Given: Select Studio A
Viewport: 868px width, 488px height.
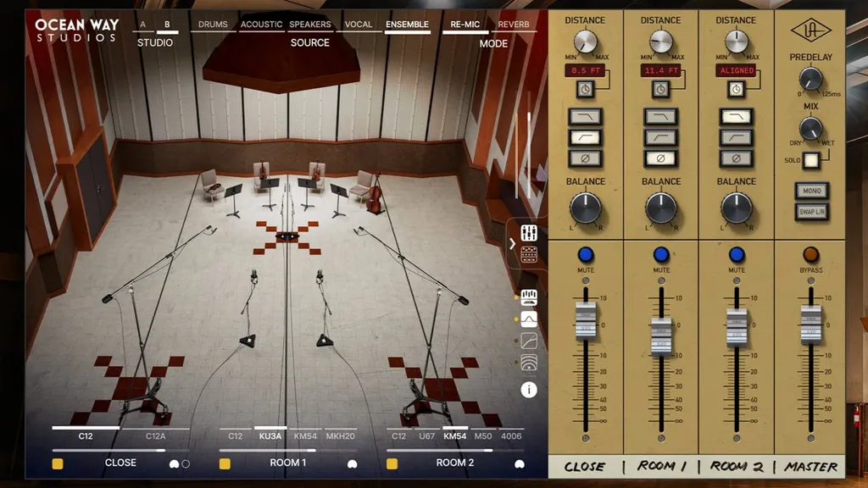Looking at the screenshot, I should (x=142, y=25).
